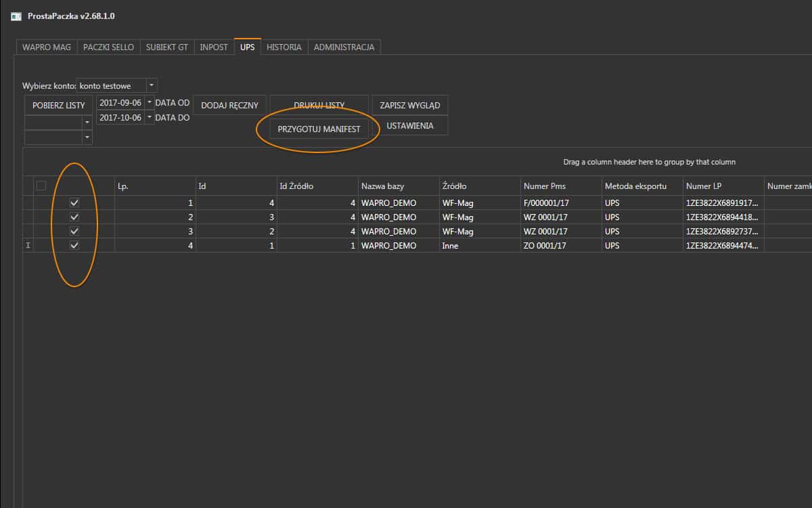Click the ProstaPaczka app icon in title bar
The height and width of the screenshot is (508, 812).
coord(16,16)
